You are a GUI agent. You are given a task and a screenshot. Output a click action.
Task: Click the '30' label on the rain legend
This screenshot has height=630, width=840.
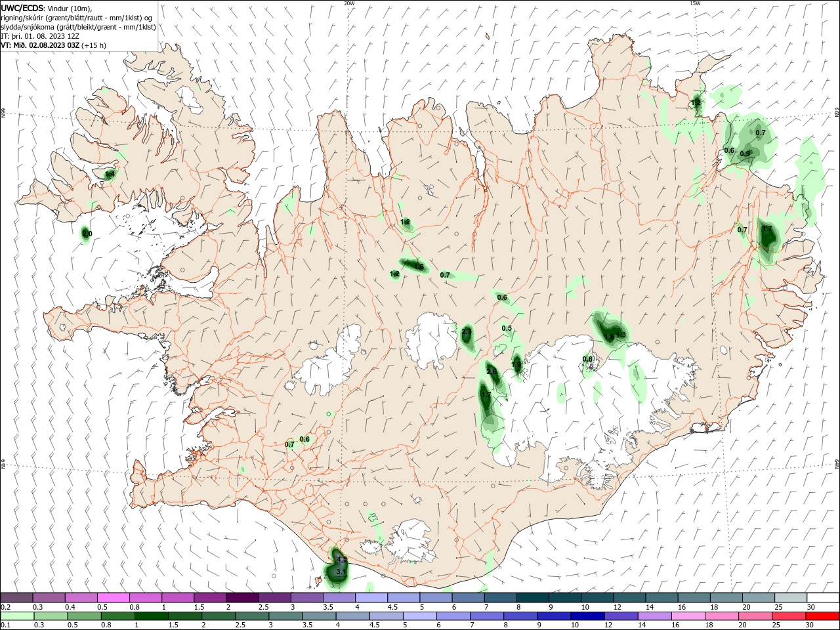click(811, 625)
